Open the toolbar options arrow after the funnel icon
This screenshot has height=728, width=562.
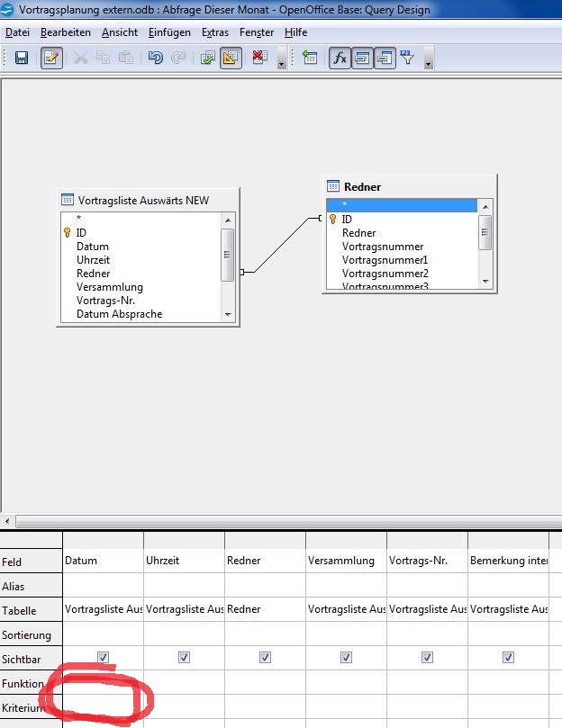pos(429,61)
